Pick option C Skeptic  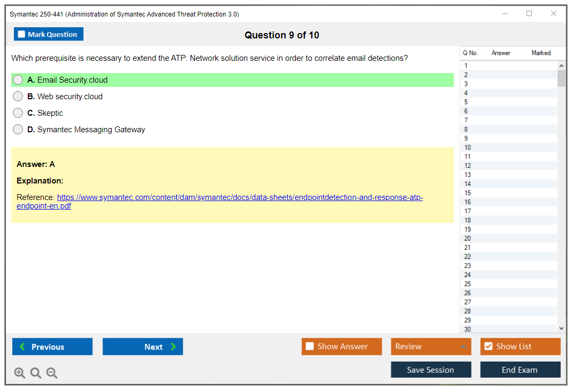[x=18, y=113]
